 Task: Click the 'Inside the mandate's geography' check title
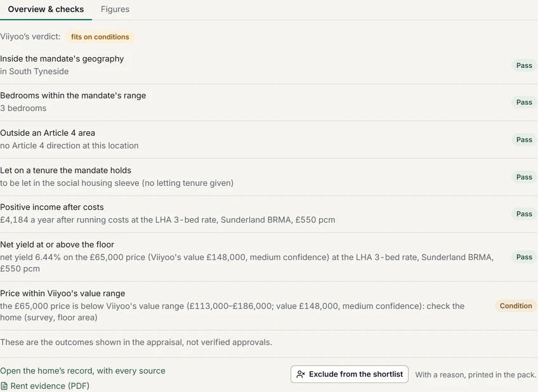coord(62,58)
